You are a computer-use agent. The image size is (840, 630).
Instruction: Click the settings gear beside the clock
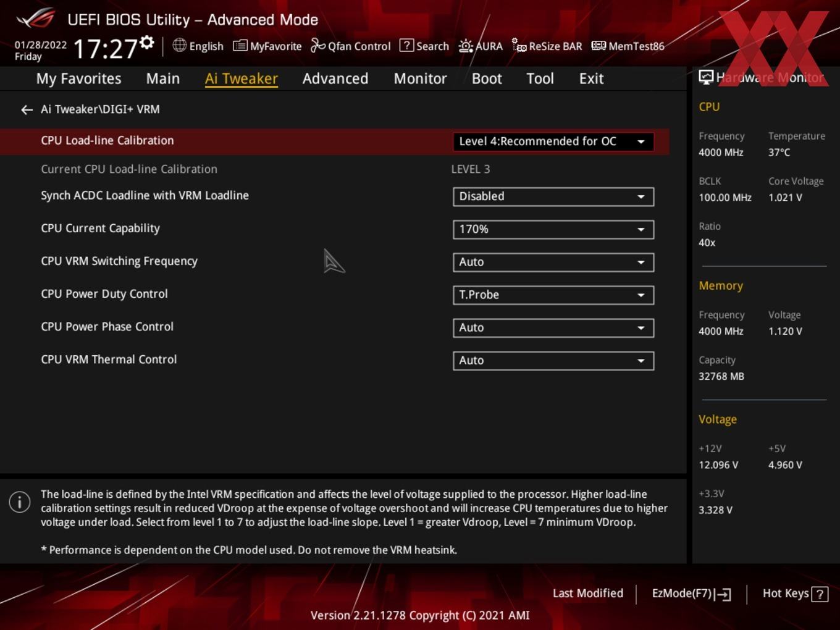coord(146,42)
